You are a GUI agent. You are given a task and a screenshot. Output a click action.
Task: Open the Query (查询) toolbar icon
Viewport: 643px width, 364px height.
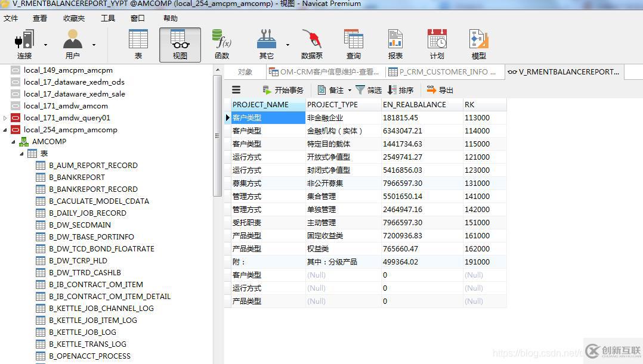tap(354, 44)
